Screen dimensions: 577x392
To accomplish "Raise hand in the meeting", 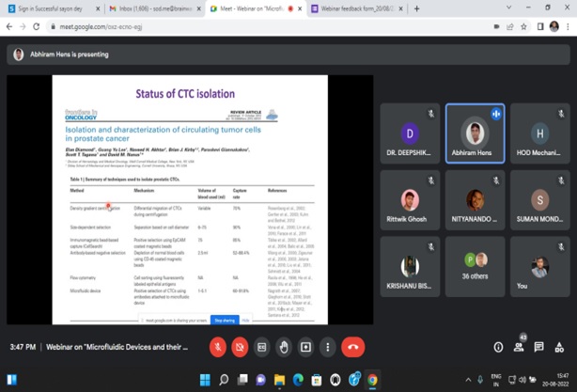I will pos(284,346).
